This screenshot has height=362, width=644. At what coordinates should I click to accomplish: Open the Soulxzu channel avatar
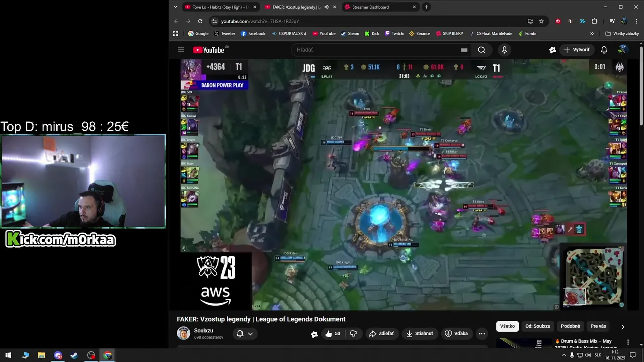[x=183, y=333]
